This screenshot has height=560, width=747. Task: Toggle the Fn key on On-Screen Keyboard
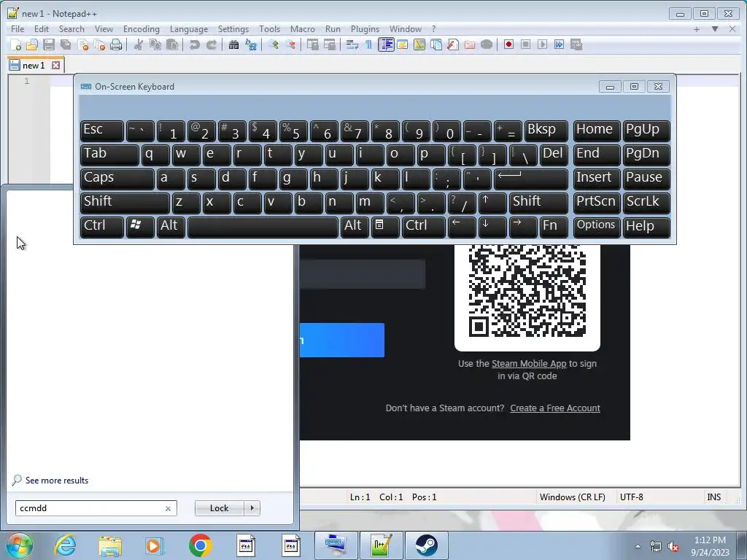coord(554,227)
